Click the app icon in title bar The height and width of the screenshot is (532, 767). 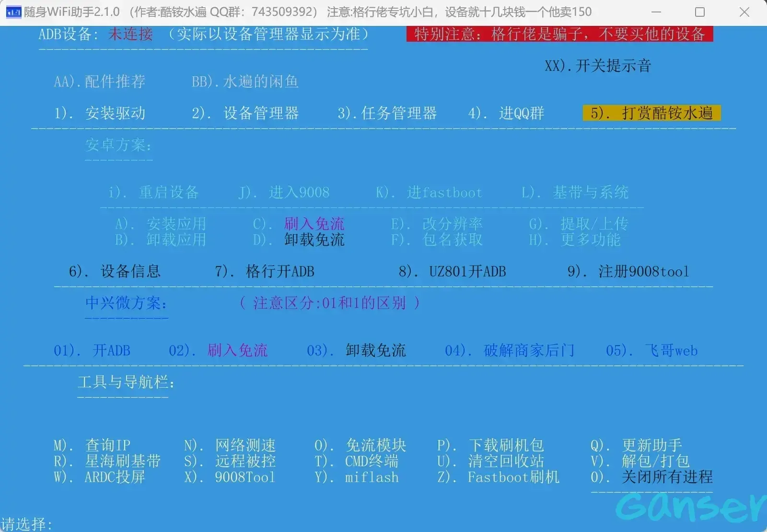pos(13,12)
